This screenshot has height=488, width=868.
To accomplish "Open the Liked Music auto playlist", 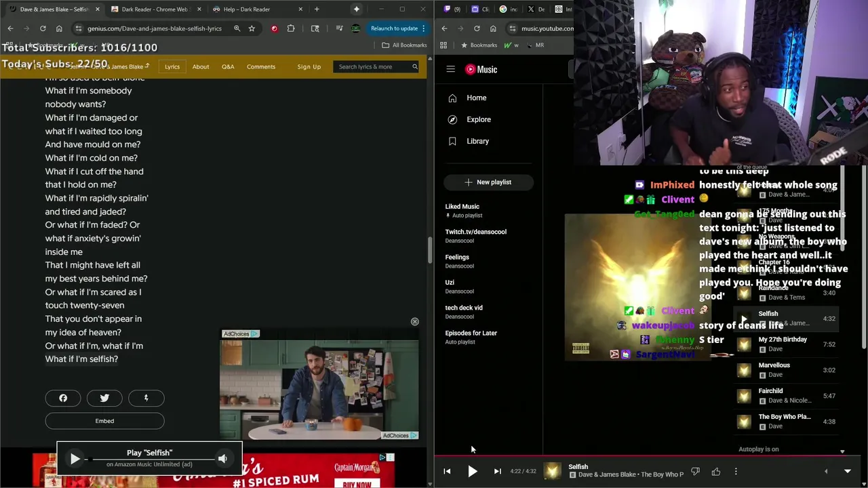I will 488,210.
